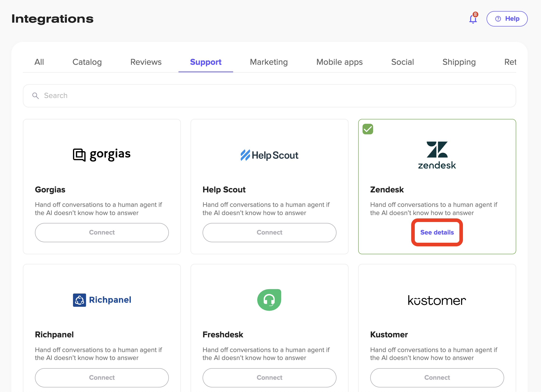Click the Richpanel logo
The image size is (541, 392).
coord(102,300)
